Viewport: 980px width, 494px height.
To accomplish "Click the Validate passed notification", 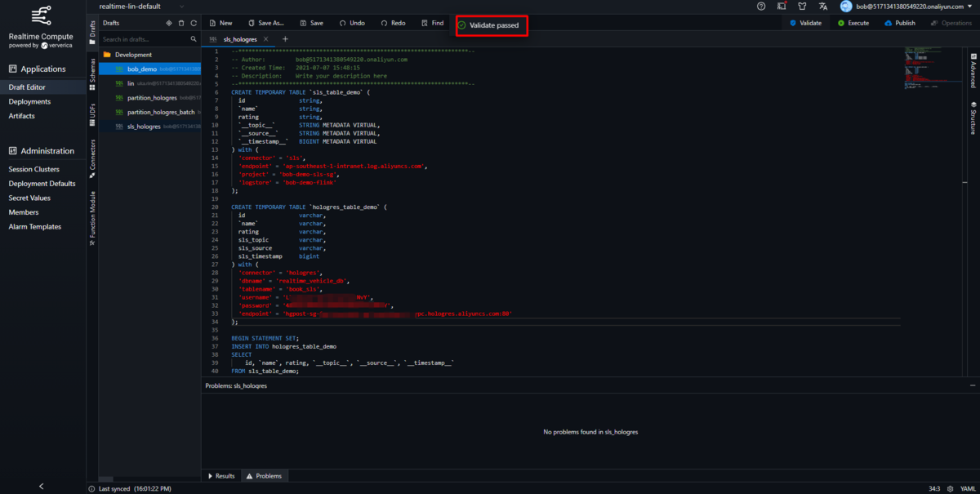I will 492,25.
